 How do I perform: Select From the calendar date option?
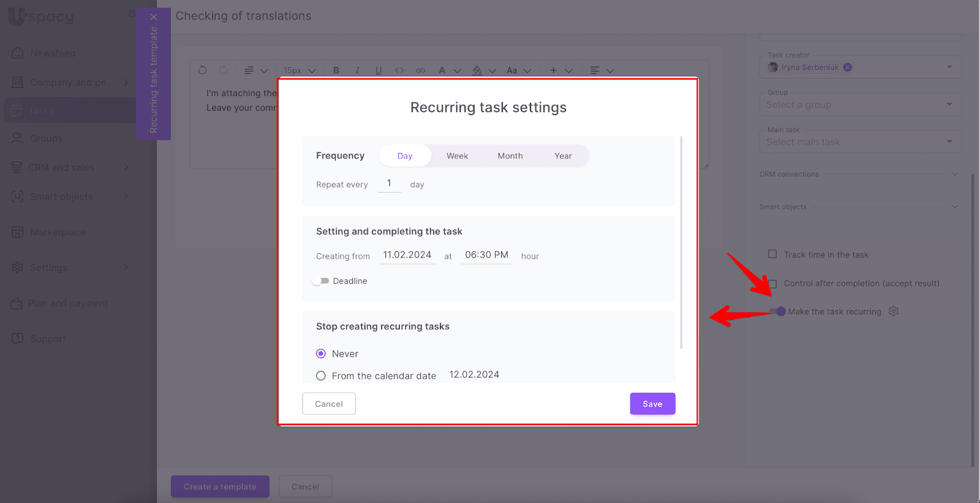321,376
